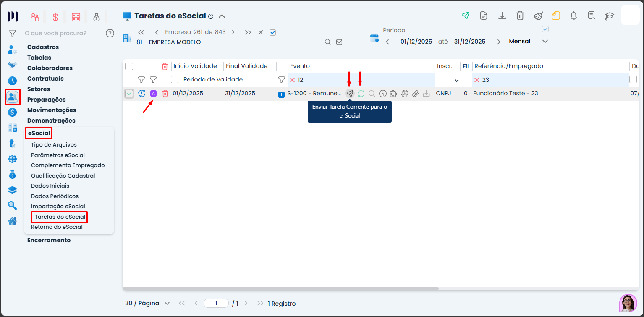644x317 pixels.
Task: Click the green refresh icon in task row
Action: coord(361,94)
